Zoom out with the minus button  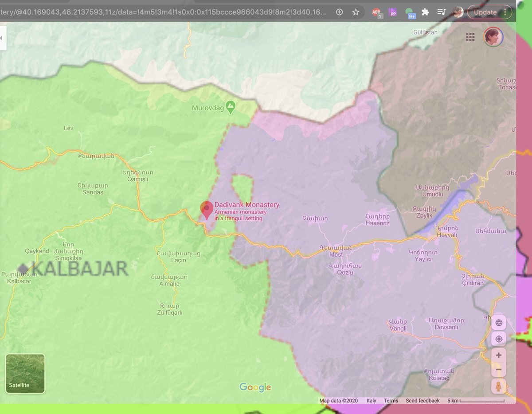tap(499, 370)
